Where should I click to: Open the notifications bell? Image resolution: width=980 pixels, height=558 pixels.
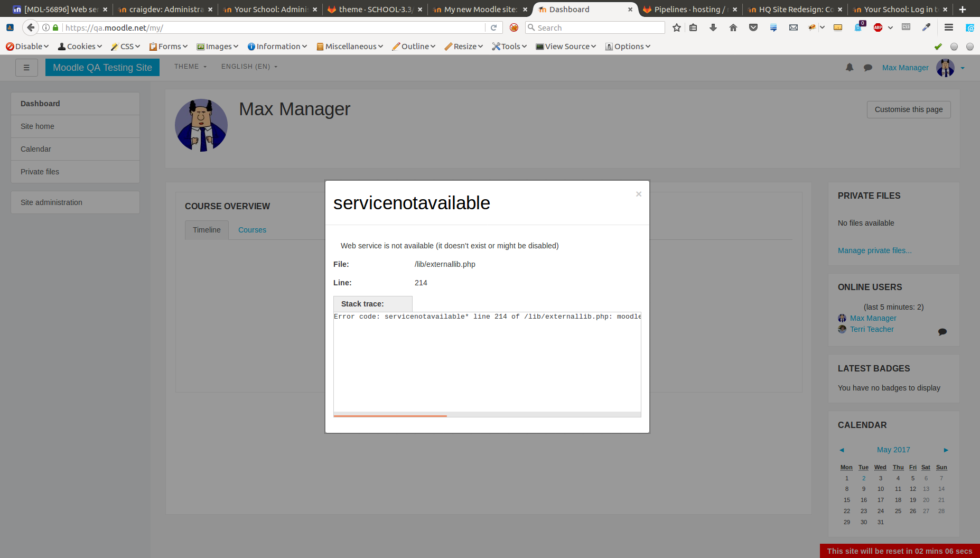850,68
